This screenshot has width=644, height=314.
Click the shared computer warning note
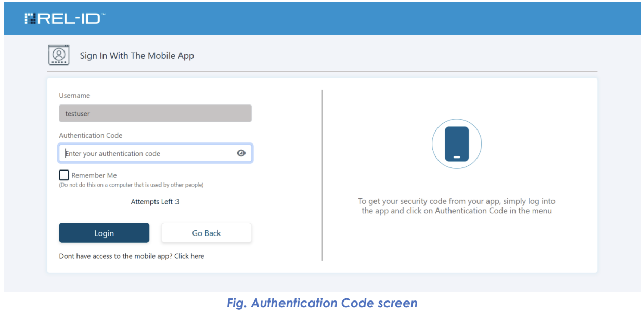131,185
